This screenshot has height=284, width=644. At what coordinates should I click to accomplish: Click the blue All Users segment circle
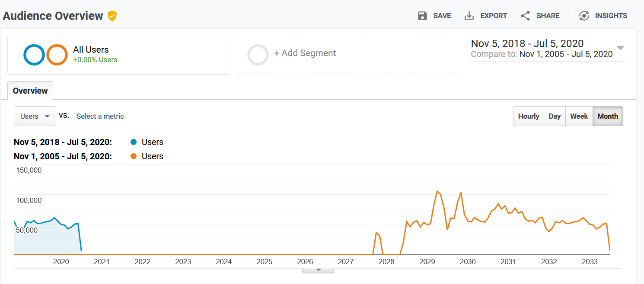point(34,55)
